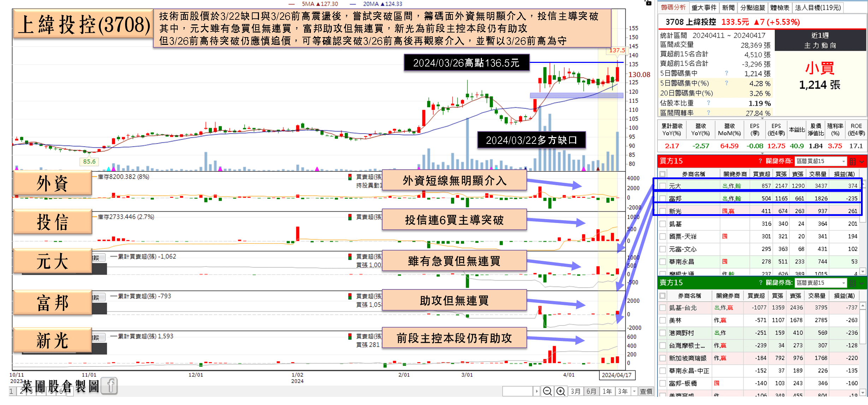Click the date search input field

coord(518,391)
